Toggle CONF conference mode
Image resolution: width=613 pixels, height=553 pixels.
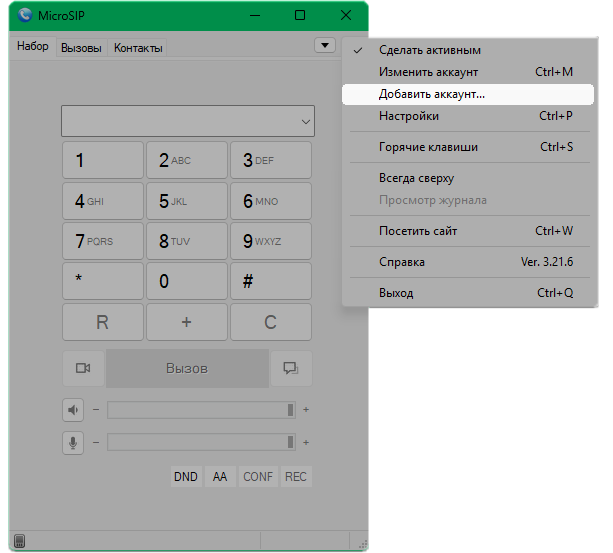pyautogui.click(x=258, y=476)
